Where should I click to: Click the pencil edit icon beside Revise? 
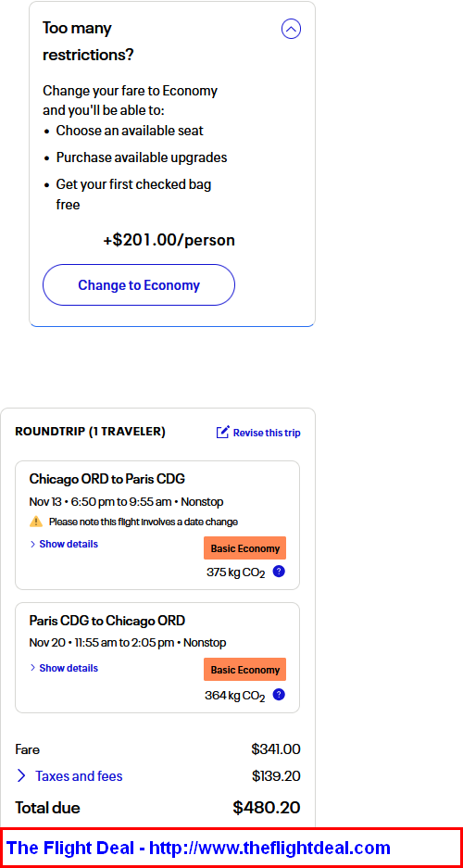click(x=222, y=433)
